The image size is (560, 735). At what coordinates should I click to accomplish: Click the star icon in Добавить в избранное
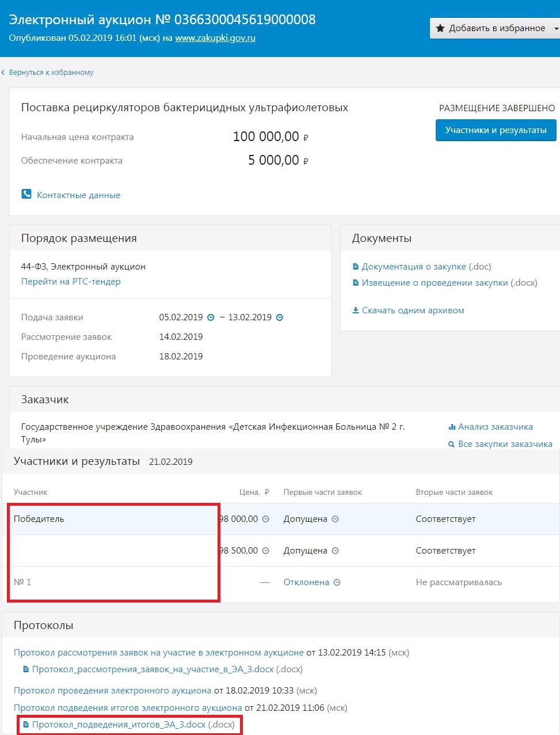click(440, 28)
